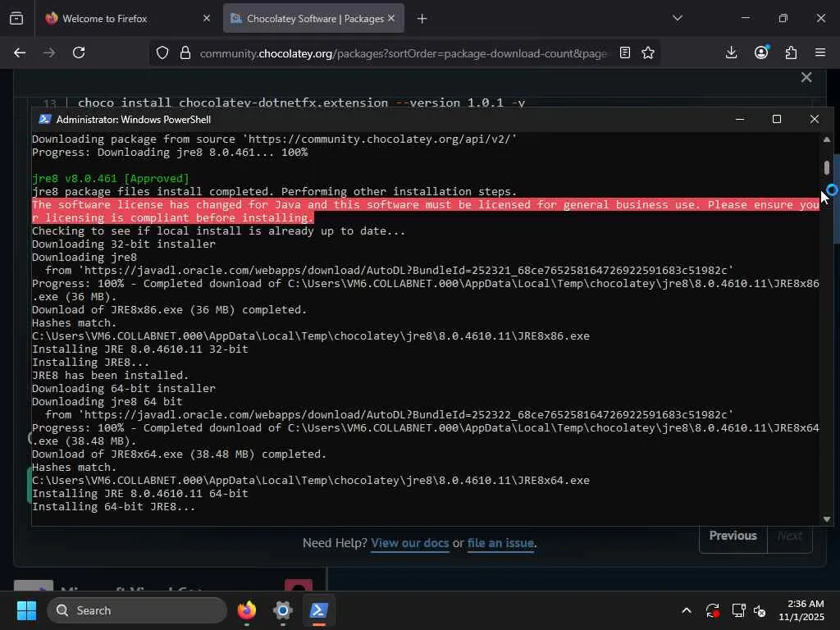Open muted volume tray icon
This screenshot has width=840, height=630.
point(760,610)
